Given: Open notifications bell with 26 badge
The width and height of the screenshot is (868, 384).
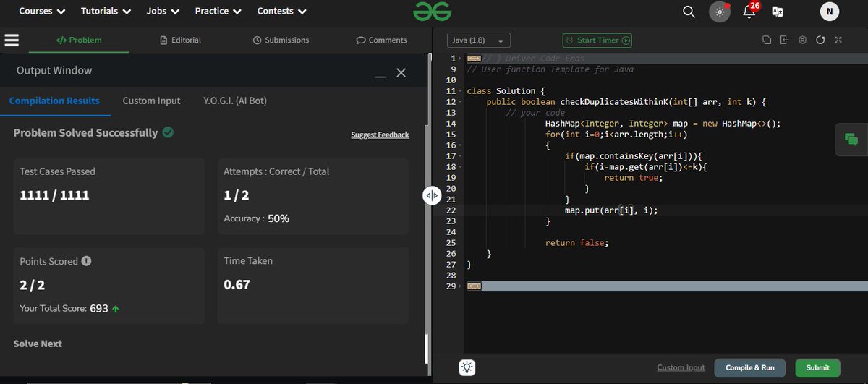Looking at the screenshot, I should coord(749,11).
